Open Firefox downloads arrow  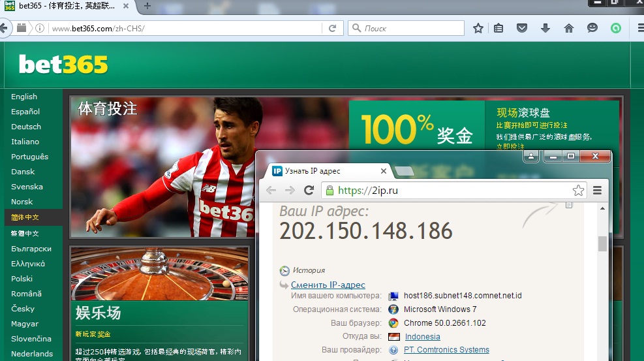pyautogui.click(x=545, y=28)
